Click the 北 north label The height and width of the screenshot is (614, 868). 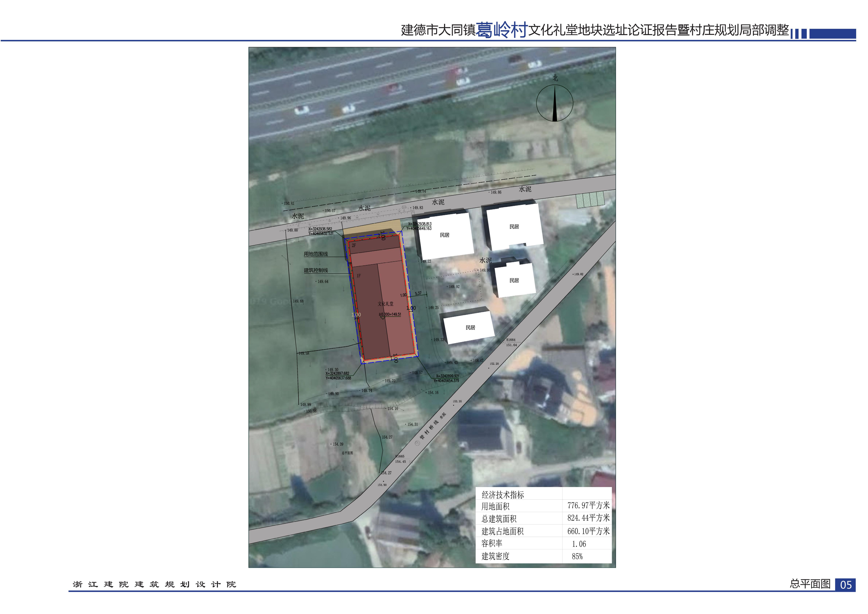click(x=555, y=78)
